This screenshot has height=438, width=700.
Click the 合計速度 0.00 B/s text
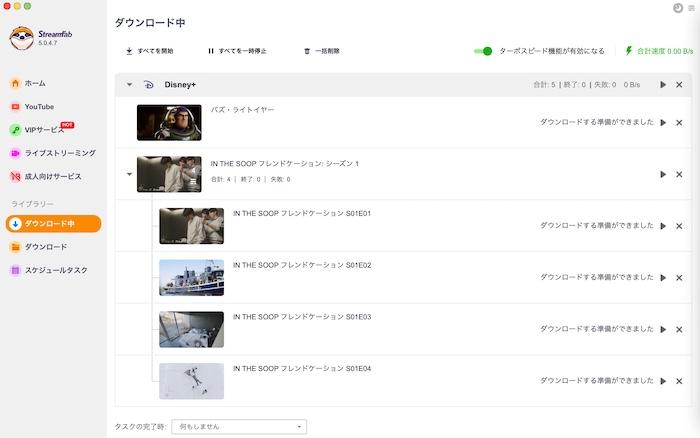coord(665,51)
